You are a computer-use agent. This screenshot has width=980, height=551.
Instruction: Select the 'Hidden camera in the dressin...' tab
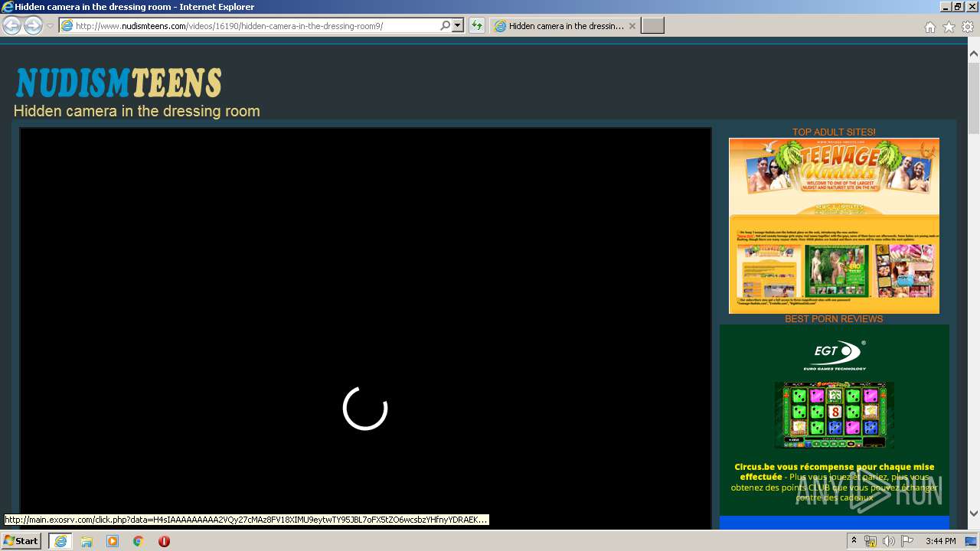pyautogui.click(x=565, y=26)
